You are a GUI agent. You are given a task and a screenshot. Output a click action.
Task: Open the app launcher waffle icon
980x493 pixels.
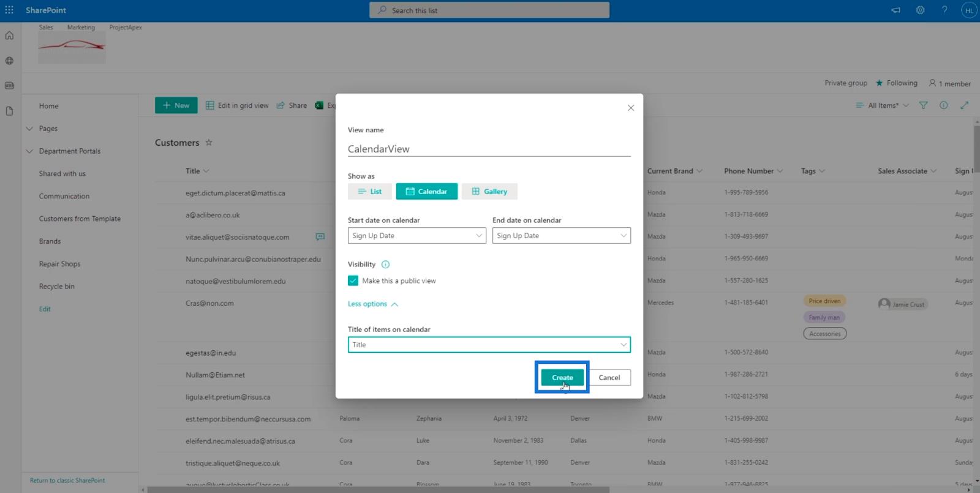click(9, 10)
